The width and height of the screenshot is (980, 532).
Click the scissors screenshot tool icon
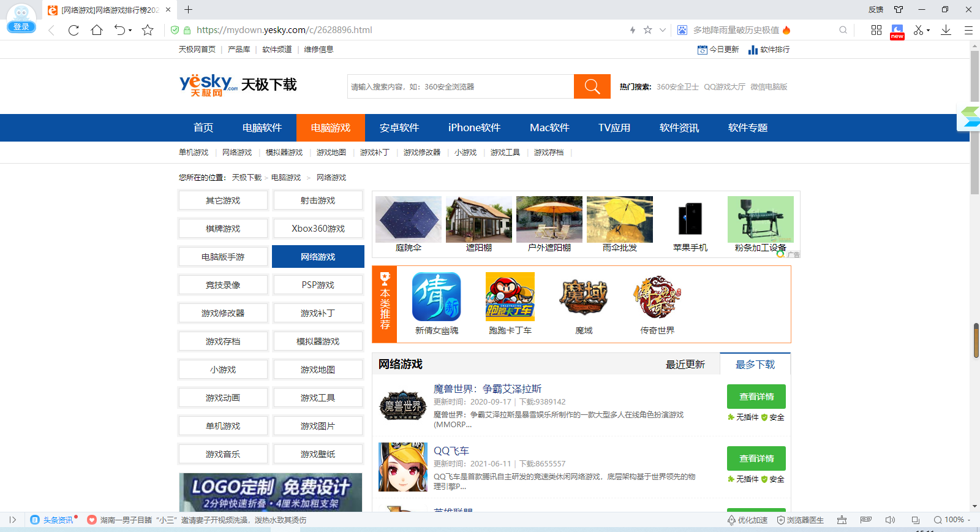click(x=918, y=30)
